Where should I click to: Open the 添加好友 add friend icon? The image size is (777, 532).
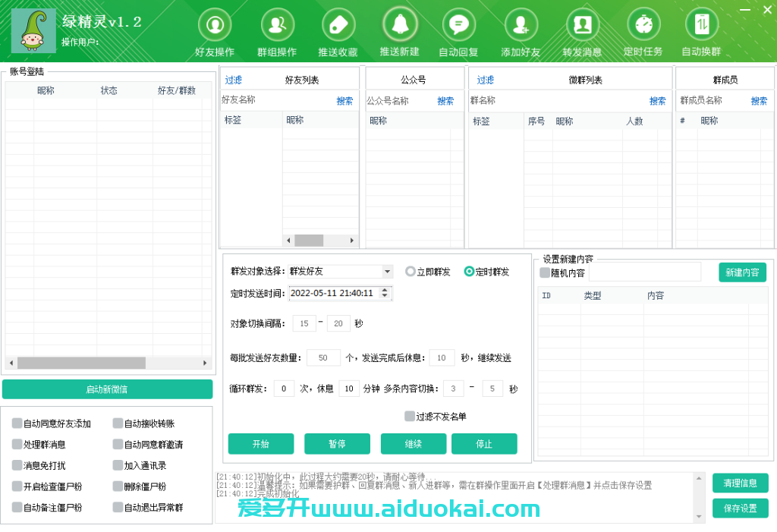(x=521, y=25)
